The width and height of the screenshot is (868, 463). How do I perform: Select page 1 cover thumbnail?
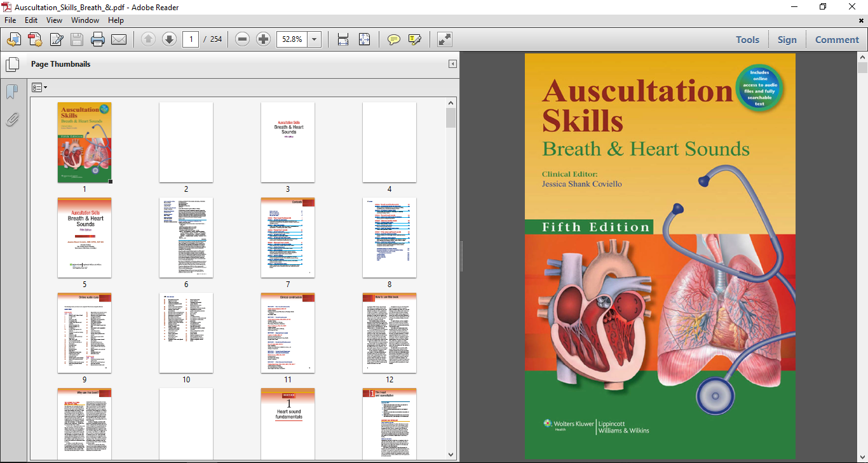click(85, 142)
